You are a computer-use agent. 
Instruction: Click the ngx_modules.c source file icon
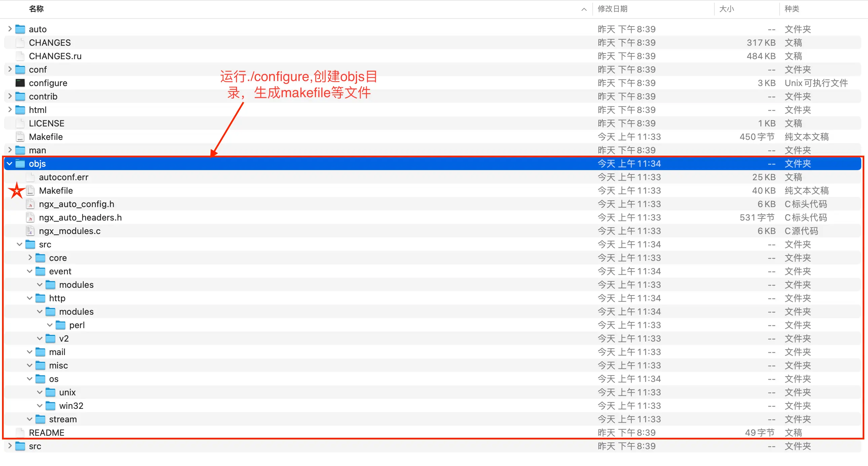[30, 231]
